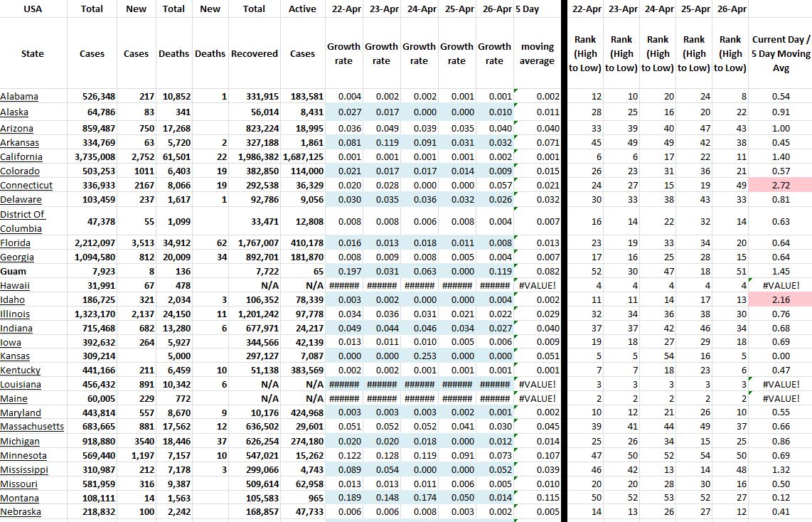The height and width of the screenshot is (522, 812).
Task: Open the Nebraska state link
Action: coord(21,512)
